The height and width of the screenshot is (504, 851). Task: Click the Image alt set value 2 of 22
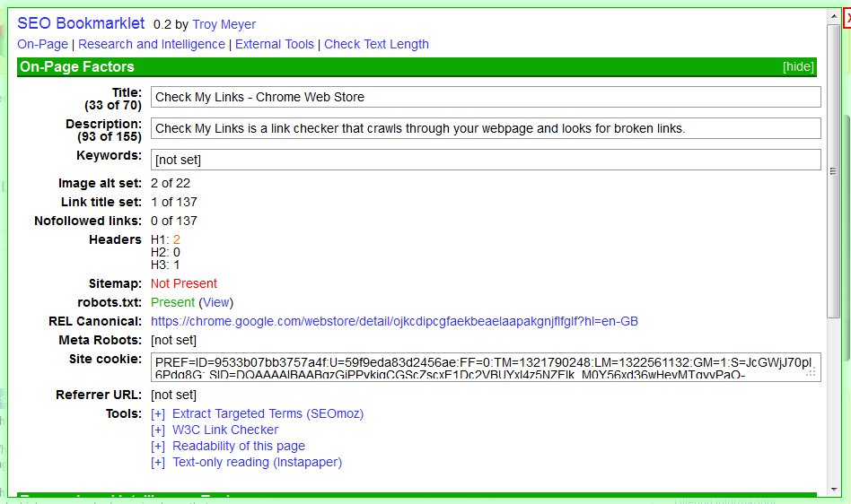coord(171,183)
